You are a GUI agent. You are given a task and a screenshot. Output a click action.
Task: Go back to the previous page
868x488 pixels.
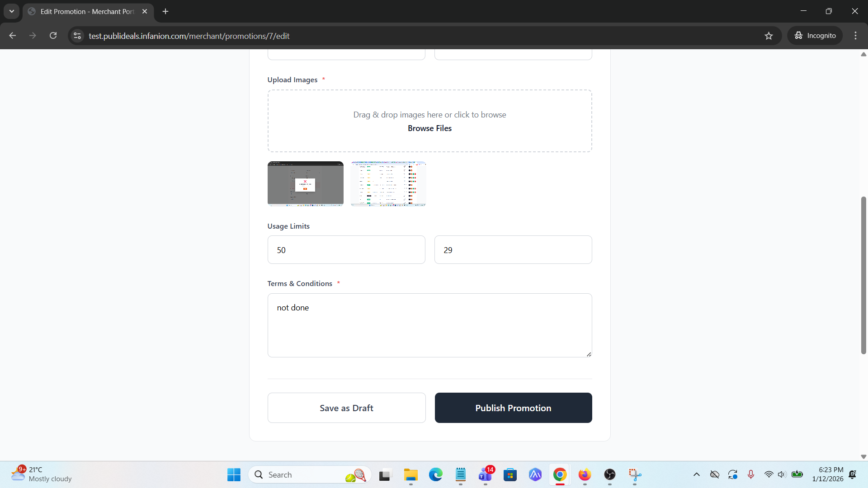coord(12,36)
